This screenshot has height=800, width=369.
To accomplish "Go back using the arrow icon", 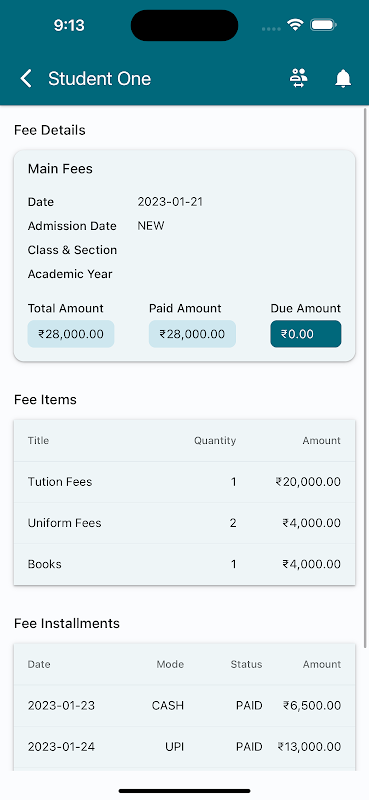I will pos(26,79).
